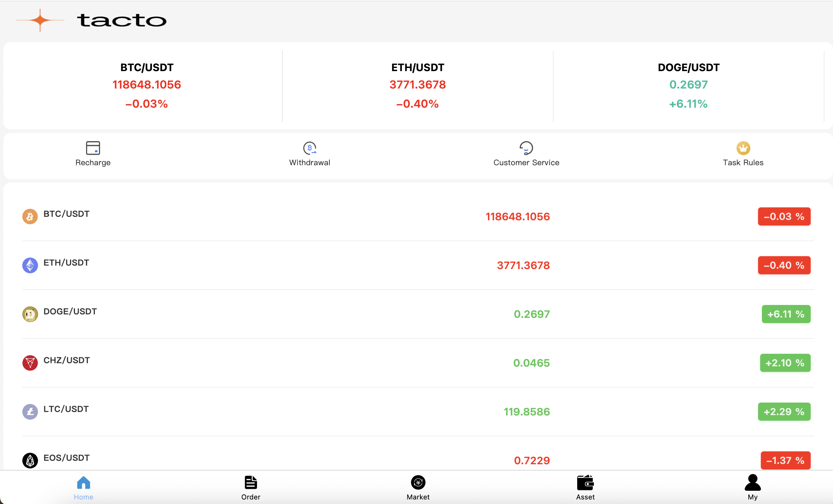The height and width of the screenshot is (504, 833).
Task: Click list price 118648.1056
Action: coord(518,217)
